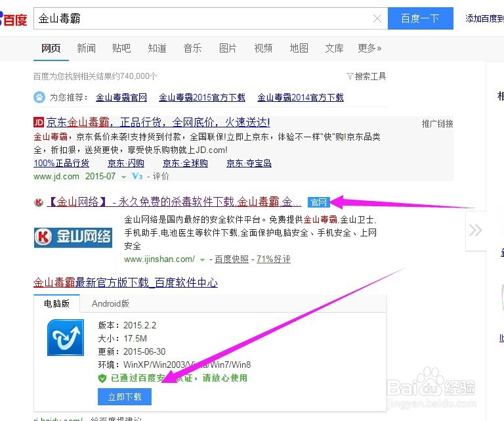The height and width of the screenshot is (421, 504).
Task: Click the JD red logo icon
Action: (x=39, y=122)
